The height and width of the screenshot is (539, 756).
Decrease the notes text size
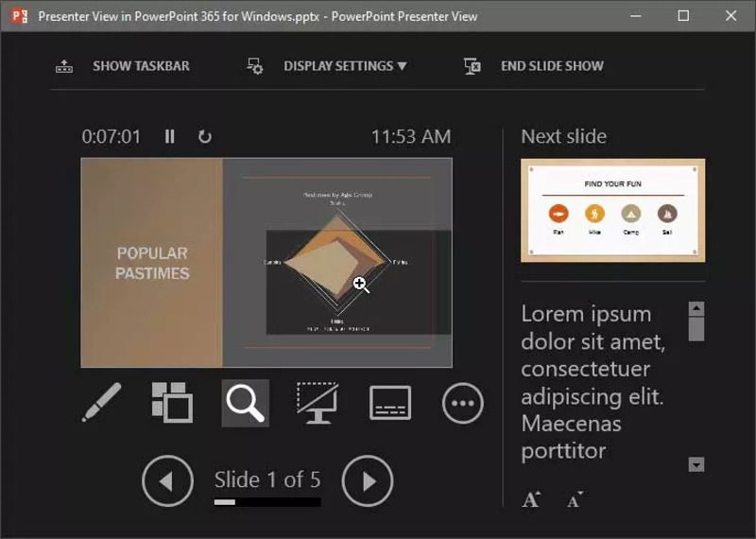click(575, 499)
